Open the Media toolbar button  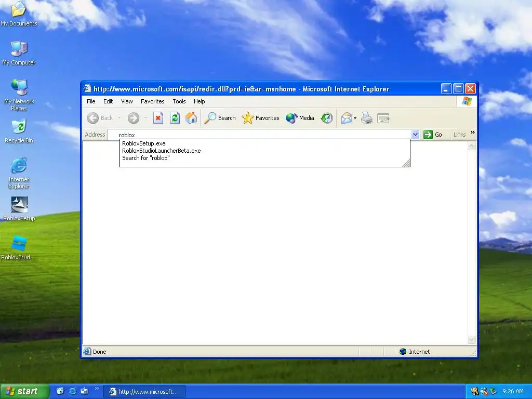point(300,118)
